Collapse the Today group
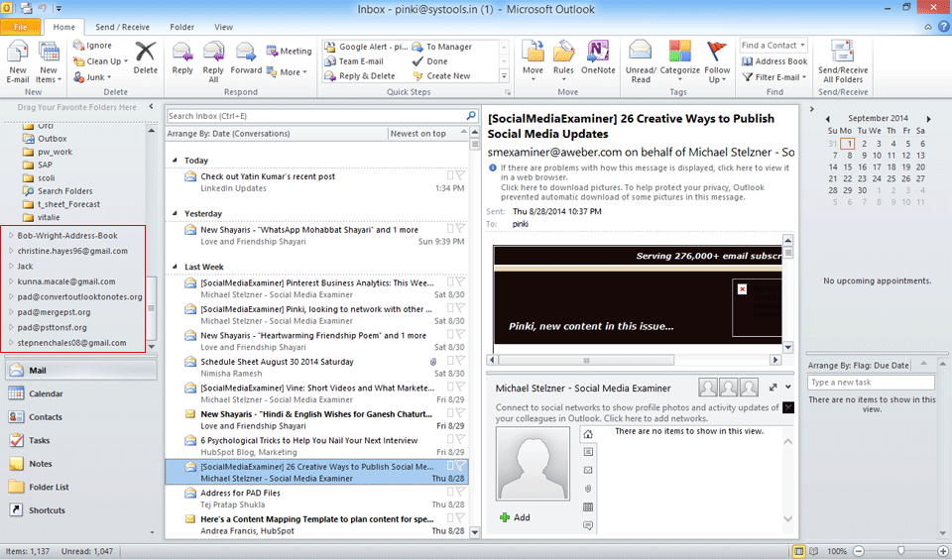 (175, 161)
